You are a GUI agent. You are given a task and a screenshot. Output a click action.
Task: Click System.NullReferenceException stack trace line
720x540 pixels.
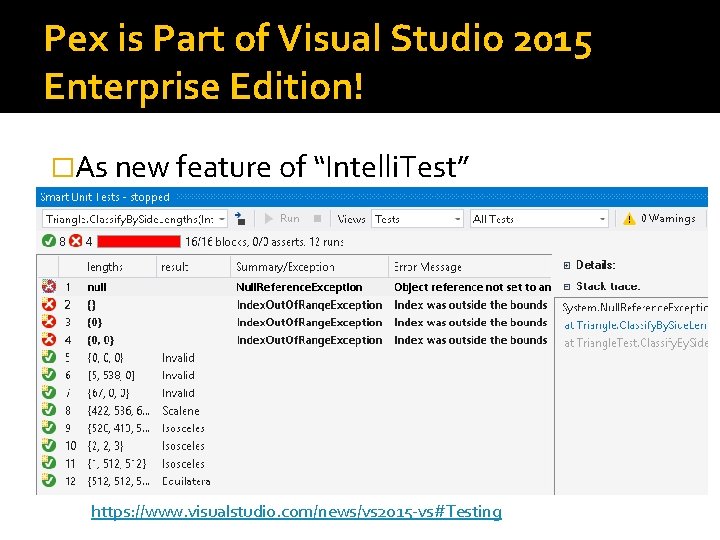[x=635, y=308]
